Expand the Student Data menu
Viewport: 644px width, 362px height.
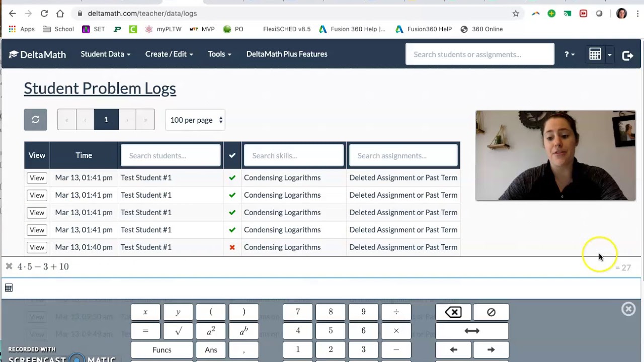(105, 54)
